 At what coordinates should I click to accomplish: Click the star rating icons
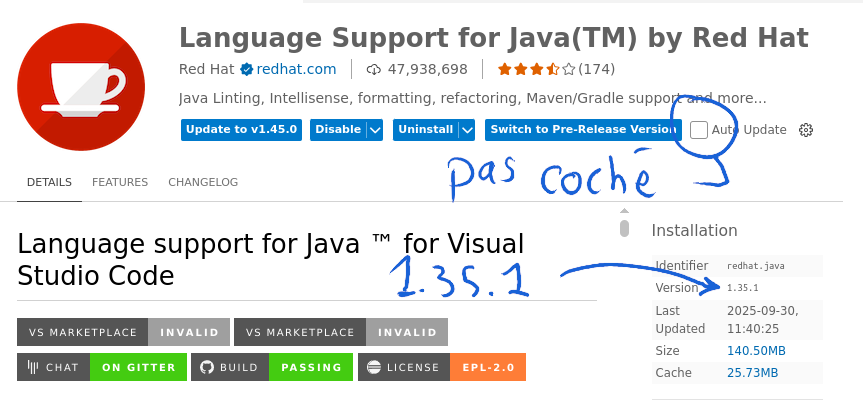point(536,69)
